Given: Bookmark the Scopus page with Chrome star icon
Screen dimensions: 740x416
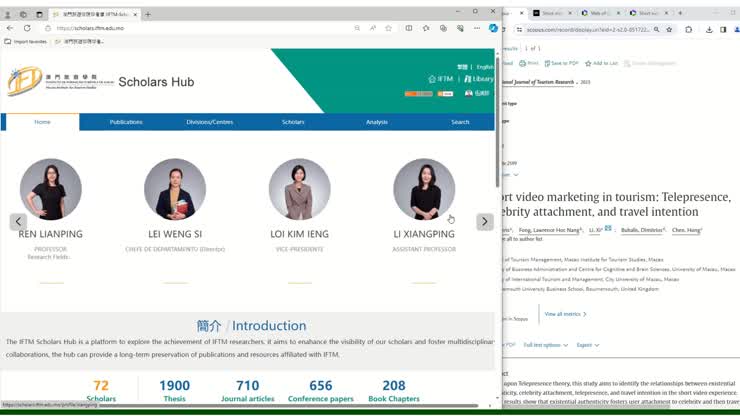Looking at the screenshot, I should (x=669, y=30).
